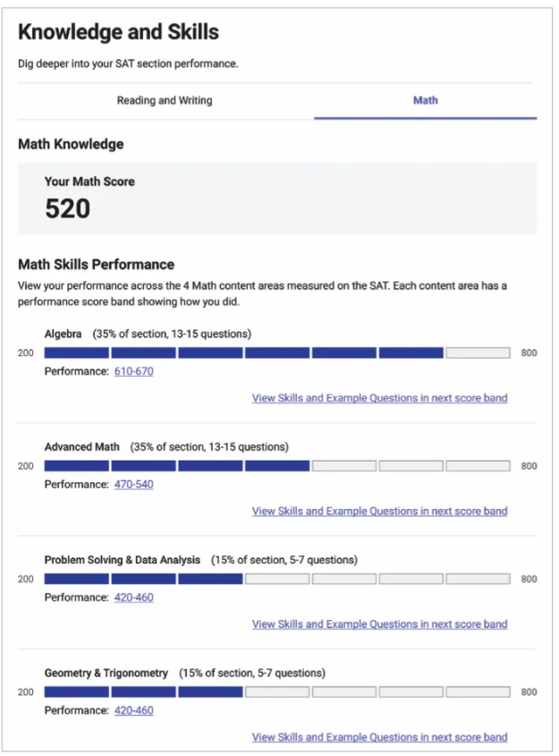Select the Math tab
Screen dimensions: 559x756
(x=426, y=100)
